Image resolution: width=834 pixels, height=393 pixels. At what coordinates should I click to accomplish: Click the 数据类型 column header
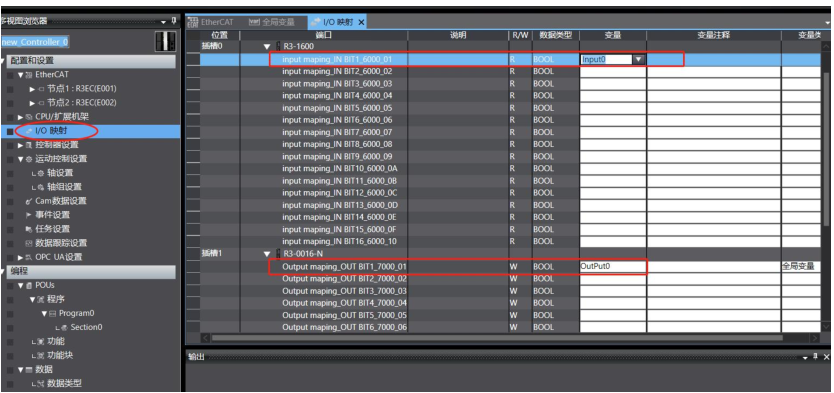tap(555, 35)
